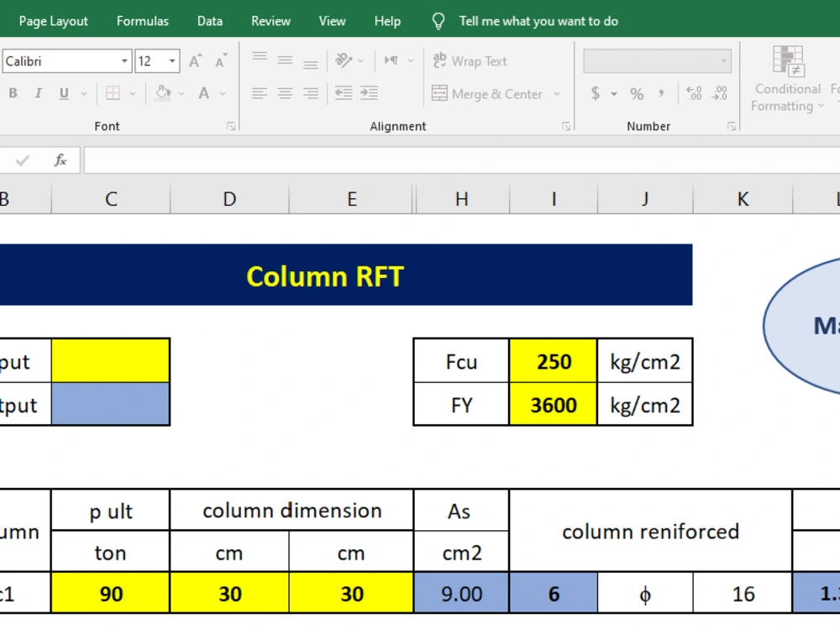Image resolution: width=840 pixels, height=630 pixels.
Task: Align text left
Action: coord(260,94)
